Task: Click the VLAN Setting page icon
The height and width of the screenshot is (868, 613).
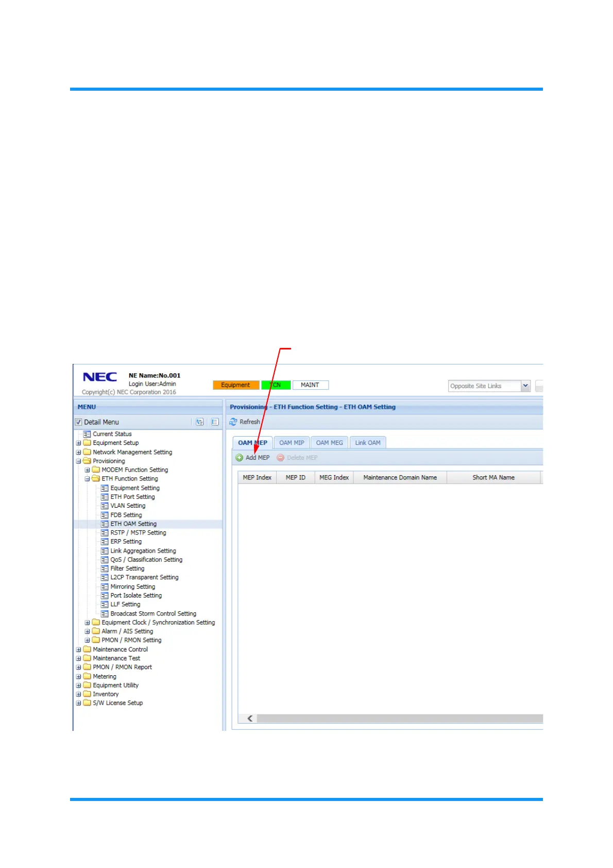Action: 105,506
